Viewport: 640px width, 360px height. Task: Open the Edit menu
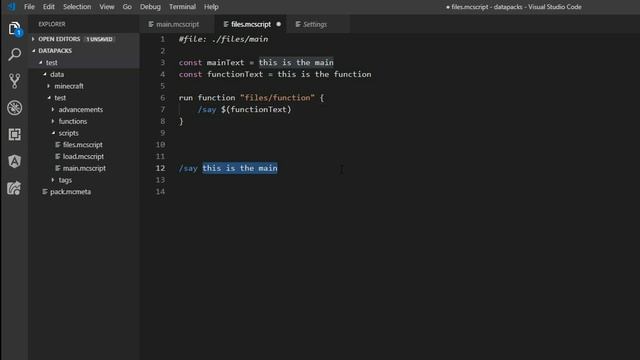[x=49, y=7]
